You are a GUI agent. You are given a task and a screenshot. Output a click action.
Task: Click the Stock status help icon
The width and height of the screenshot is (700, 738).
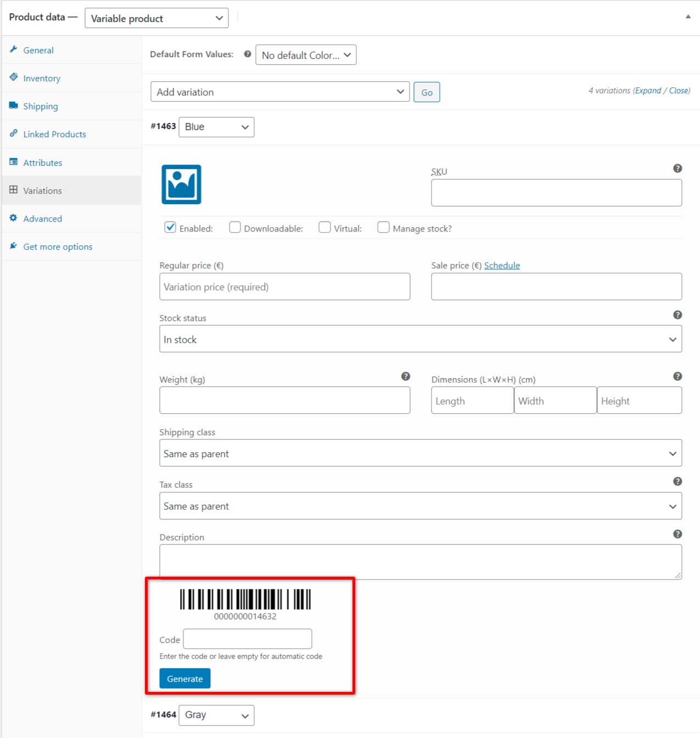coord(677,315)
